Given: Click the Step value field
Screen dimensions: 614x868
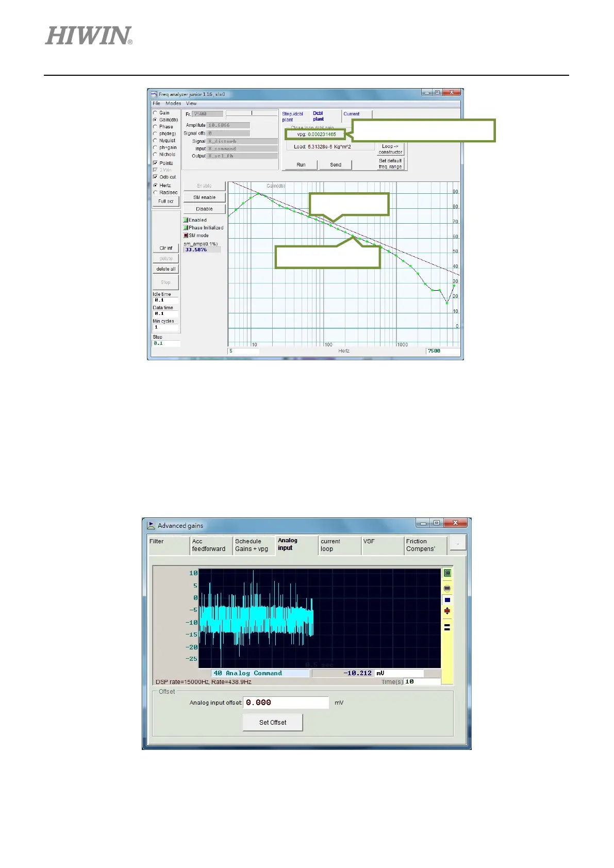Looking at the screenshot, I should 166,343.
